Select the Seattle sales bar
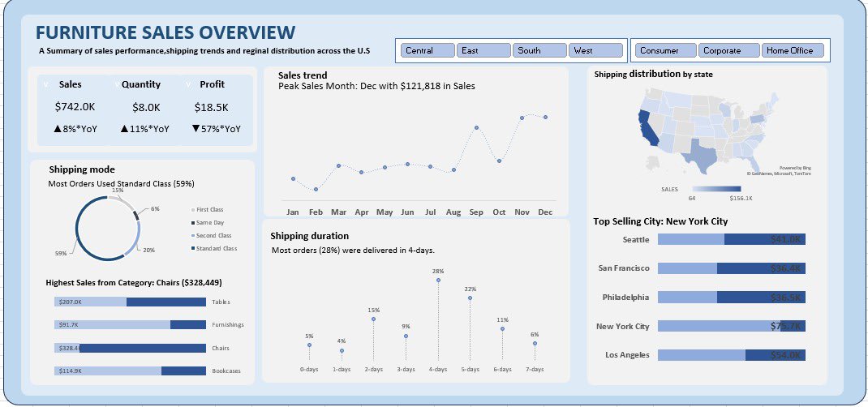The width and height of the screenshot is (868, 407). [731, 239]
